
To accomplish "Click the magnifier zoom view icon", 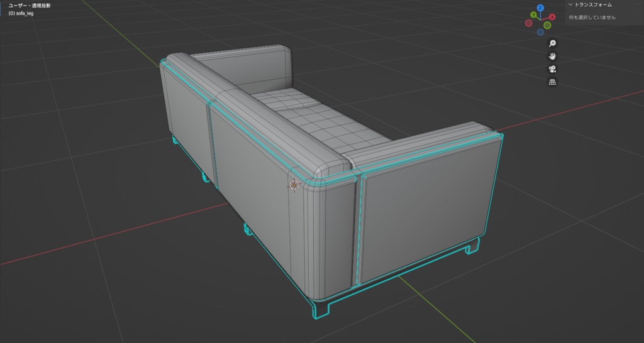I will (552, 43).
